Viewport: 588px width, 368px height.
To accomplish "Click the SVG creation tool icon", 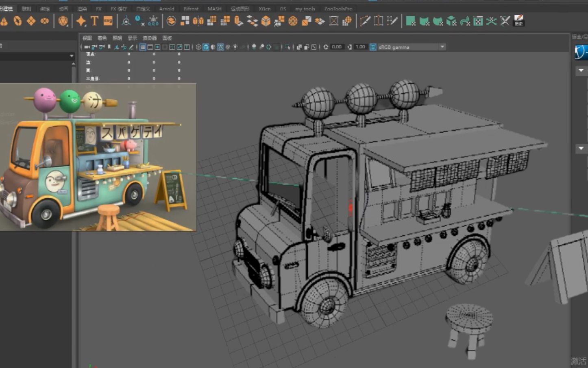I will [x=107, y=21].
